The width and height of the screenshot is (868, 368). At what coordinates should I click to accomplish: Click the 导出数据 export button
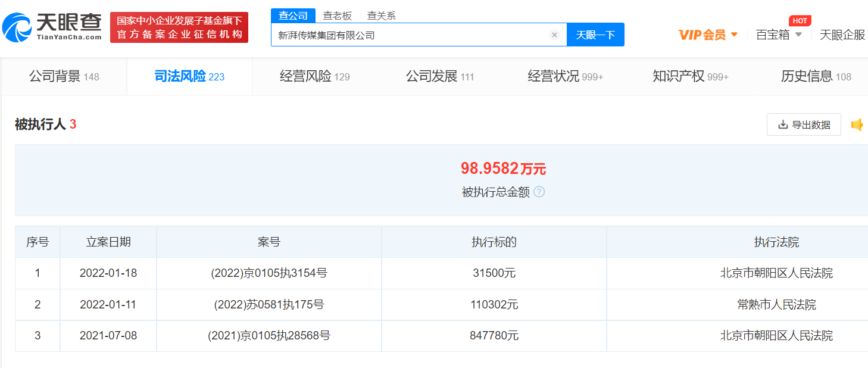(804, 125)
